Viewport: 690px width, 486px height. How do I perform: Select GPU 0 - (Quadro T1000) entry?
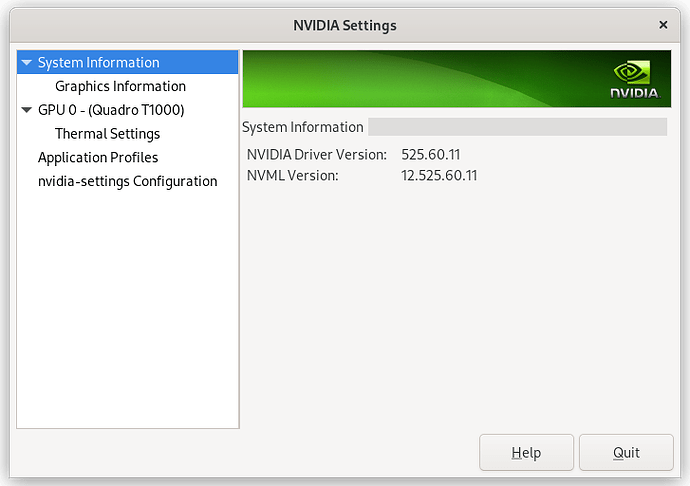[x=110, y=110]
